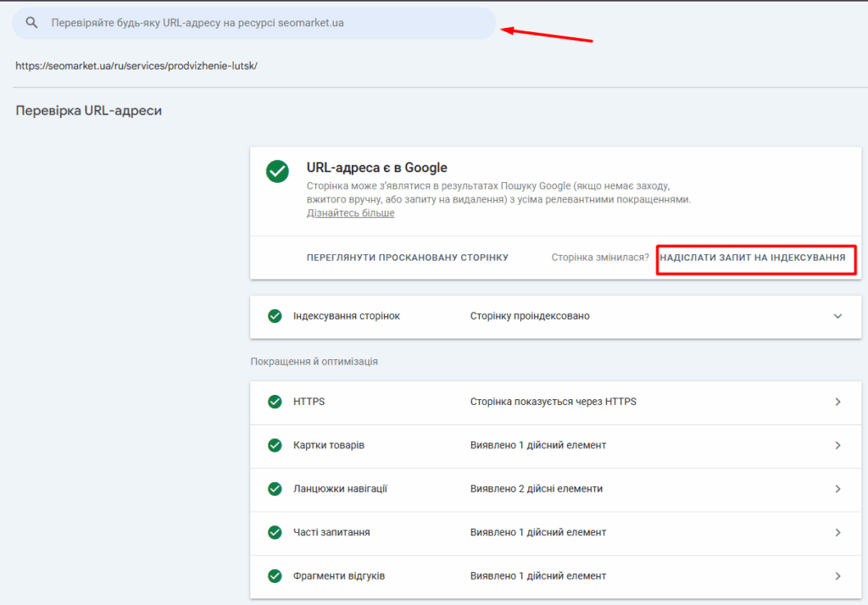Open Картки товарів details via chevron
The height and width of the screenshot is (605, 868).
837,445
